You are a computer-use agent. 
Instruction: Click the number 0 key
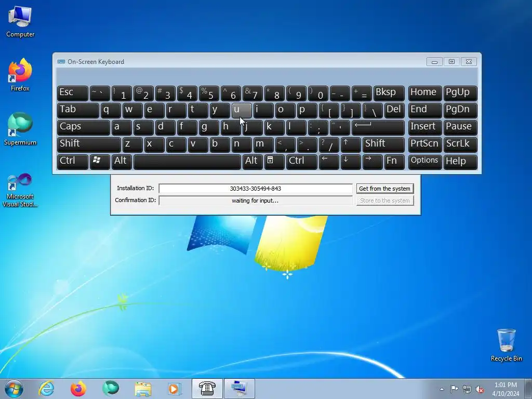318,94
